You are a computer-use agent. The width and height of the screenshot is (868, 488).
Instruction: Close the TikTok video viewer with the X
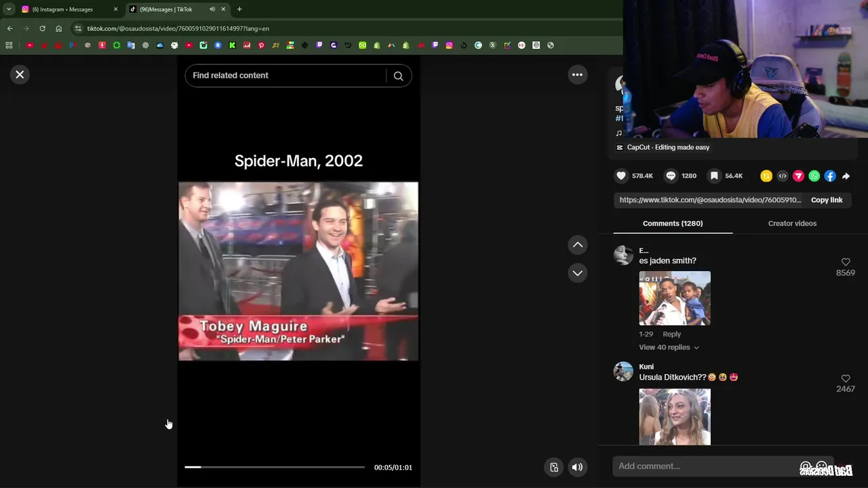tap(20, 75)
